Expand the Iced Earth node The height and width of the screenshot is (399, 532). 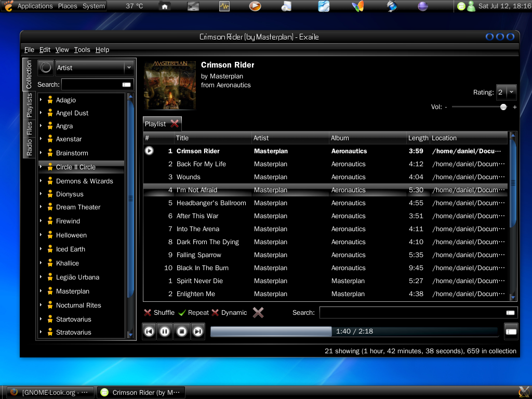41,249
